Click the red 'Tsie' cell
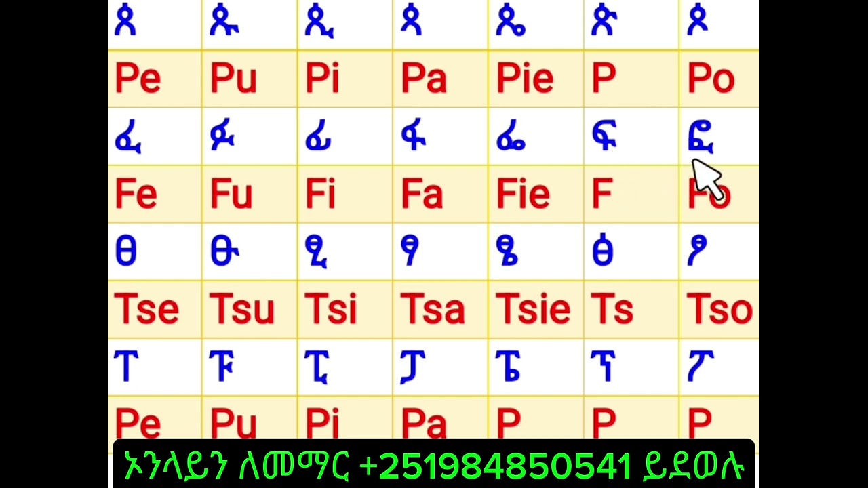The height and width of the screenshot is (488, 868). (x=534, y=309)
